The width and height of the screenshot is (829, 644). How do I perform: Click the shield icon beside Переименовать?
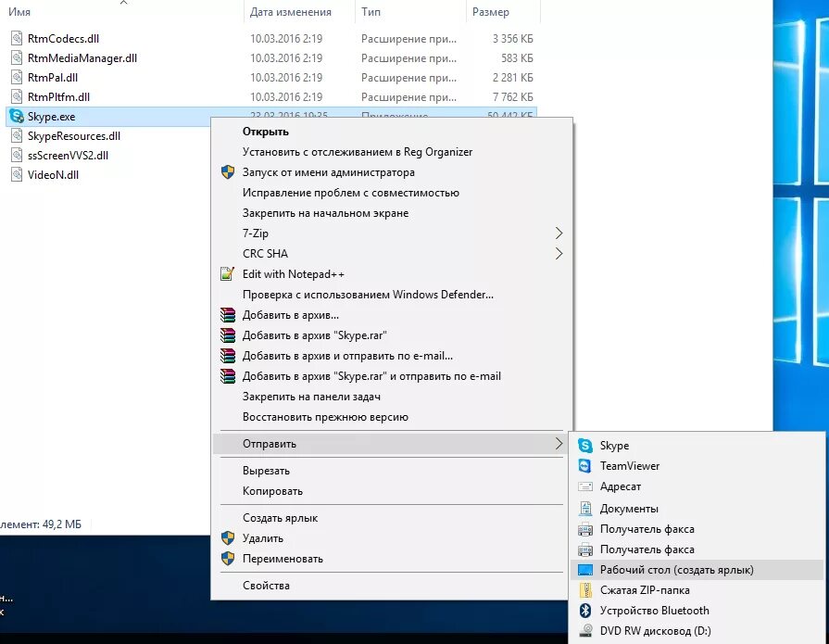coord(228,559)
